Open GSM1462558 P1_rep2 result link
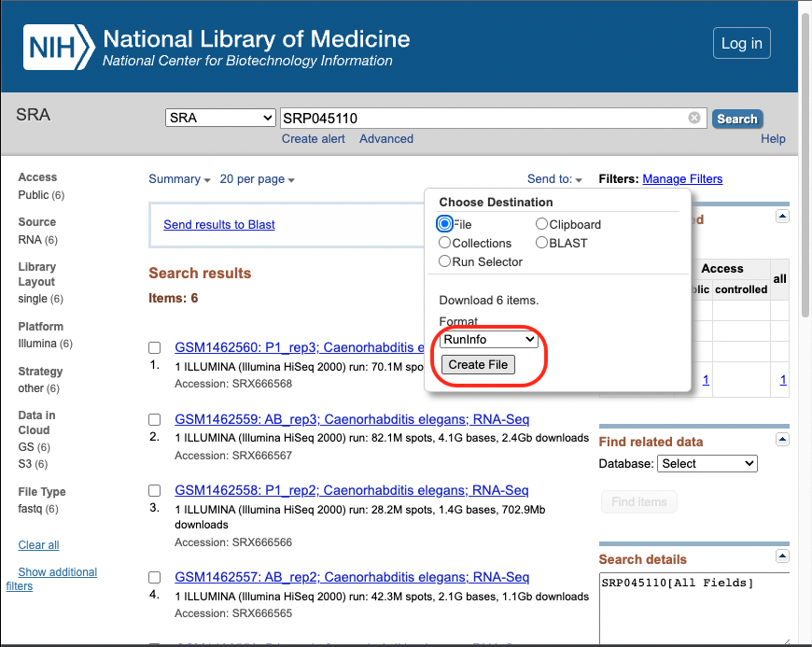Image resolution: width=812 pixels, height=647 pixels. point(352,490)
